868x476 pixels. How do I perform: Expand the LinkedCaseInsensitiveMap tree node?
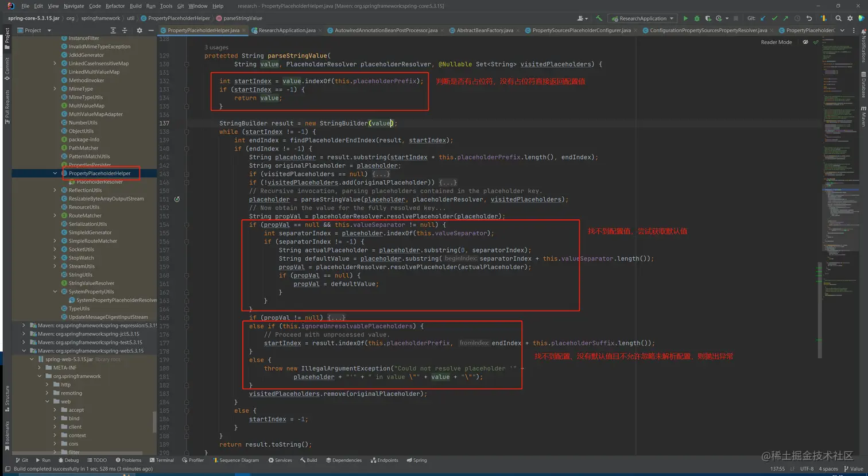[x=55, y=64]
